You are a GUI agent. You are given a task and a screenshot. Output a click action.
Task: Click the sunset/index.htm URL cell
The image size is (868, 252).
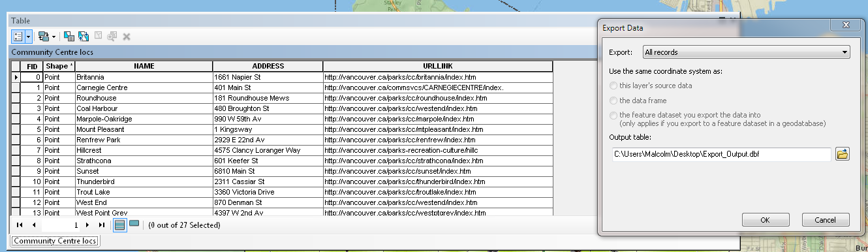pos(438,171)
